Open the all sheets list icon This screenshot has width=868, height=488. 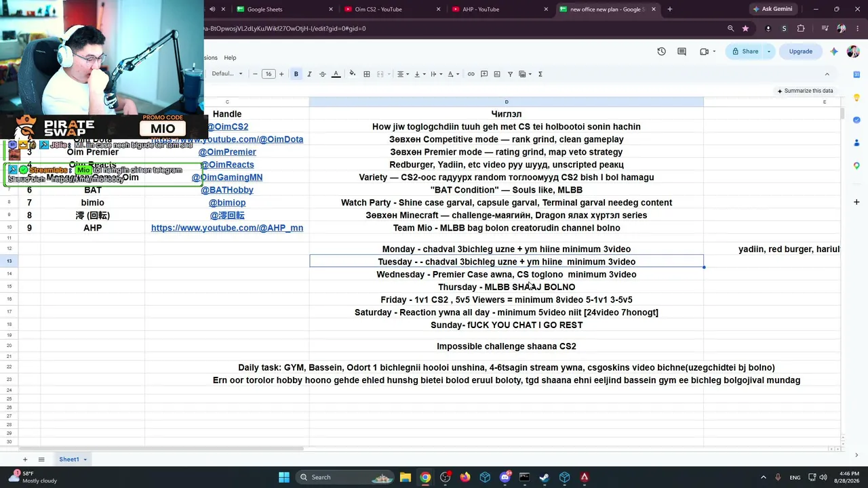(41, 460)
